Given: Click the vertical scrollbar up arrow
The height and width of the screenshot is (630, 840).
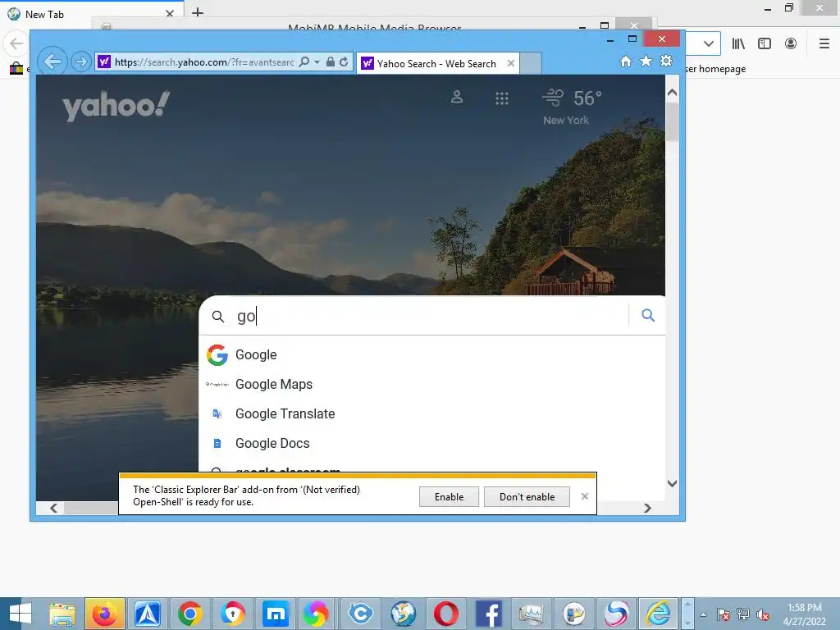Looking at the screenshot, I should click(673, 92).
